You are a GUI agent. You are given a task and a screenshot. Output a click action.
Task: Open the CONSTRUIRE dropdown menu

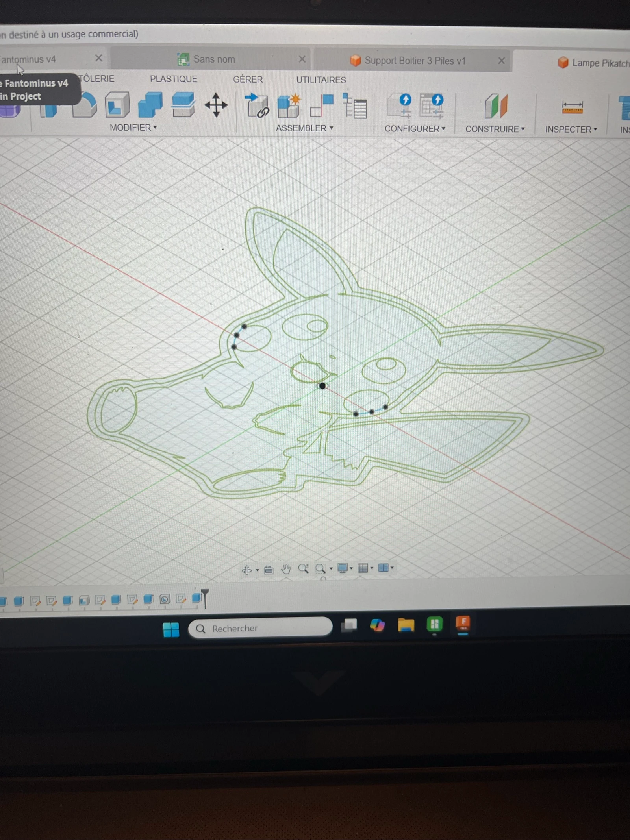click(495, 129)
